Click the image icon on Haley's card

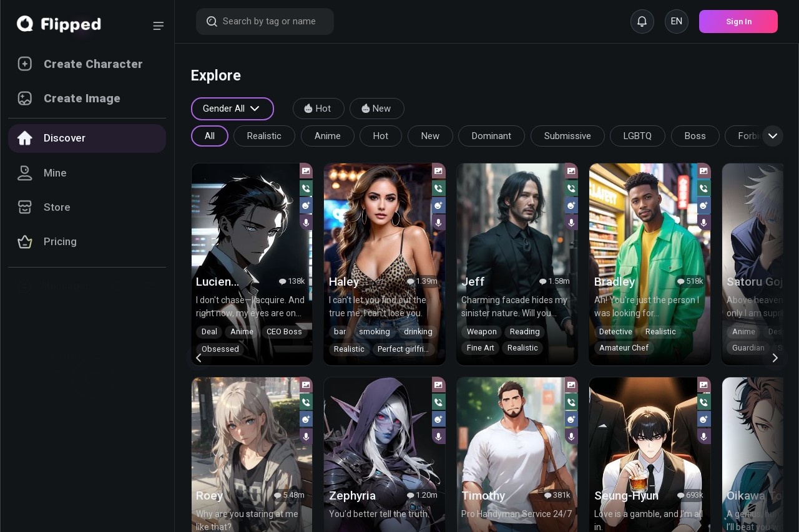coord(439,171)
